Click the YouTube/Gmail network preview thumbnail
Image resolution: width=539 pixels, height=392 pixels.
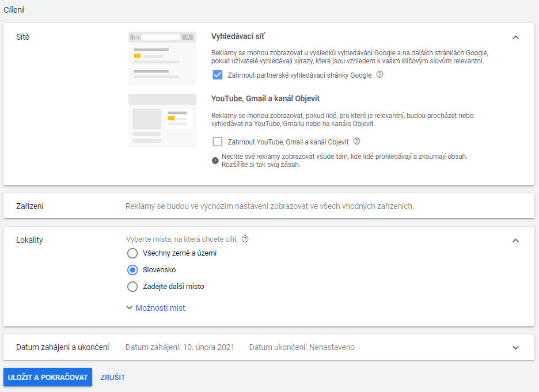[x=162, y=121]
